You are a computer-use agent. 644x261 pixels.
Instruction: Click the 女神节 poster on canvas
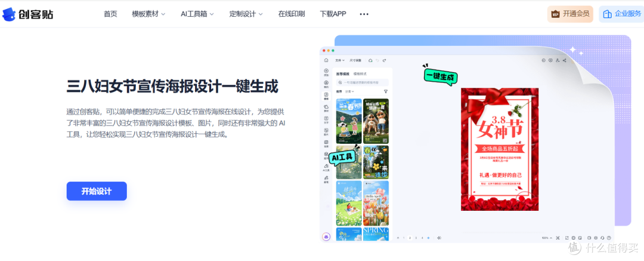pos(500,149)
